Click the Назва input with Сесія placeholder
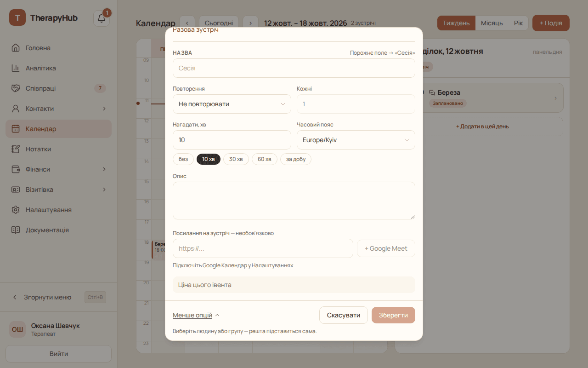Viewport: 588px width, 368px height. pos(294,68)
